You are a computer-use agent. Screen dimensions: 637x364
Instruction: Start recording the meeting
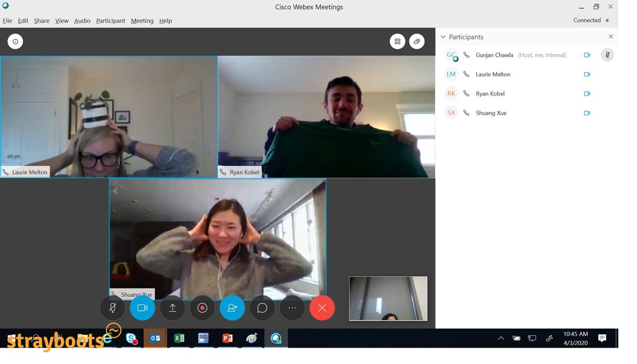pyautogui.click(x=202, y=308)
